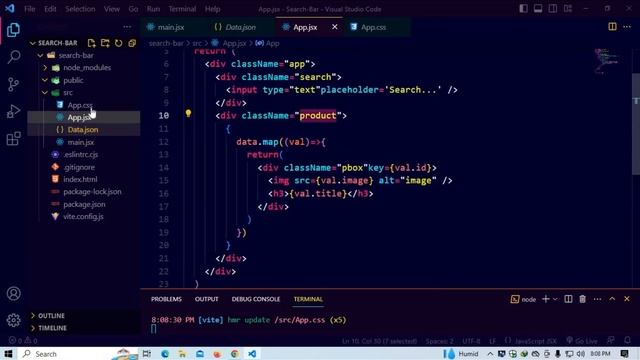Open Data.json in the file tree

[84, 130]
